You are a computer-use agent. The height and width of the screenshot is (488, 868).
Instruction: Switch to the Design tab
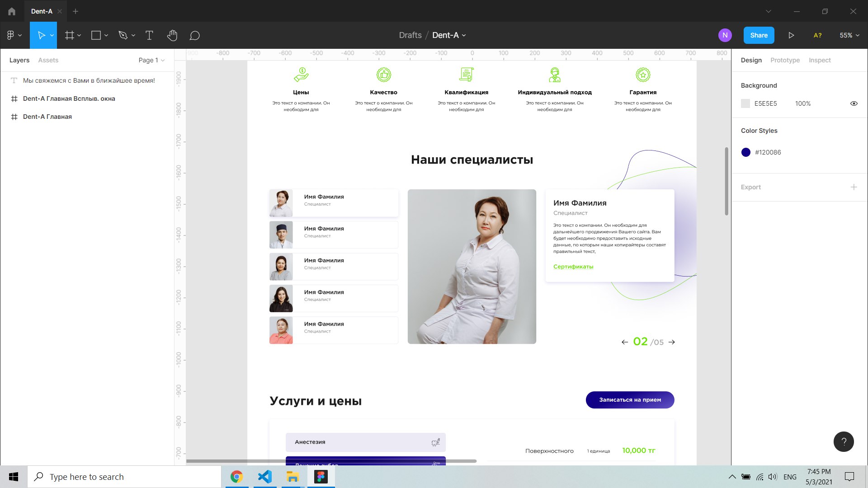click(751, 60)
